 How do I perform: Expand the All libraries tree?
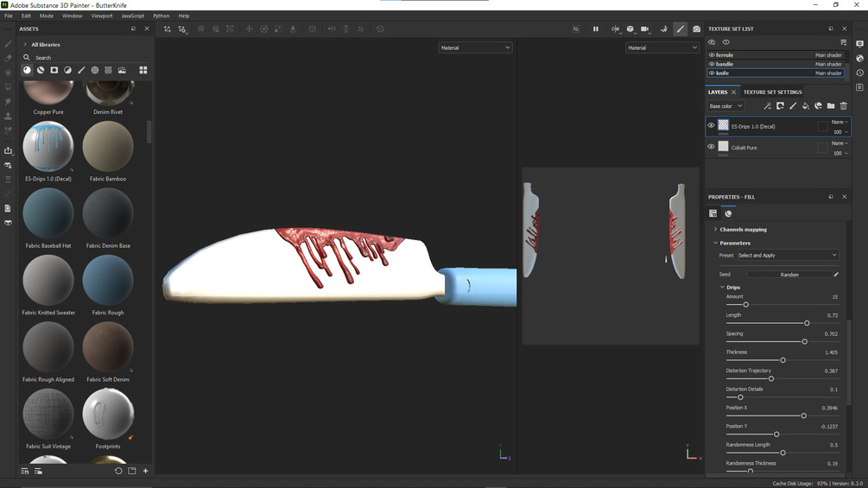tap(25, 44)
